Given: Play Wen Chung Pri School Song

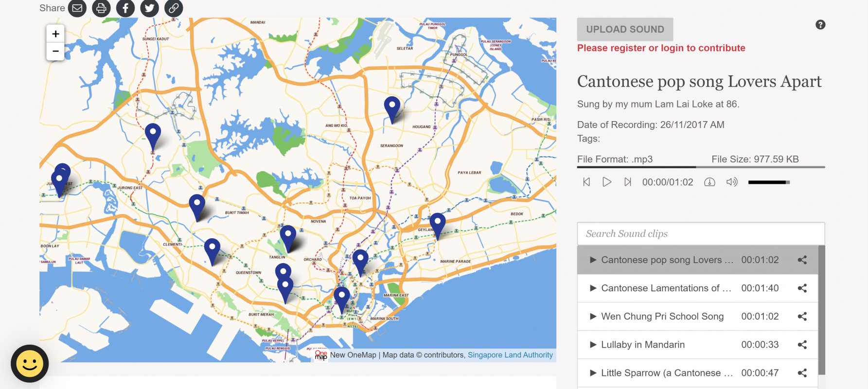Looking at the screenshot, I should click(593, 317).
